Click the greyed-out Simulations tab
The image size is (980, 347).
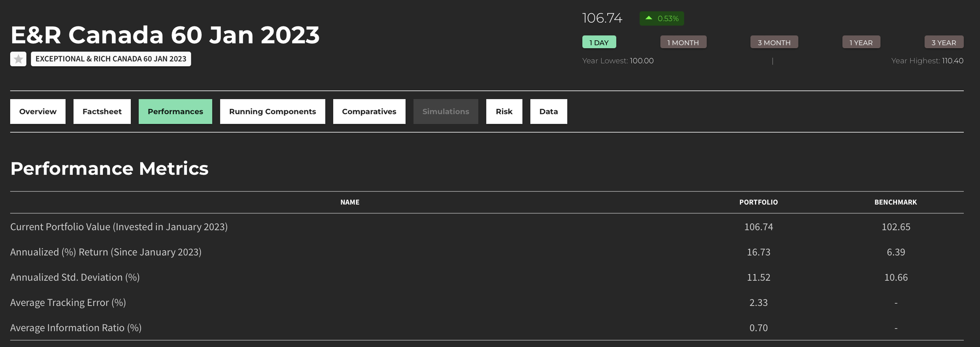coord(446,111)
